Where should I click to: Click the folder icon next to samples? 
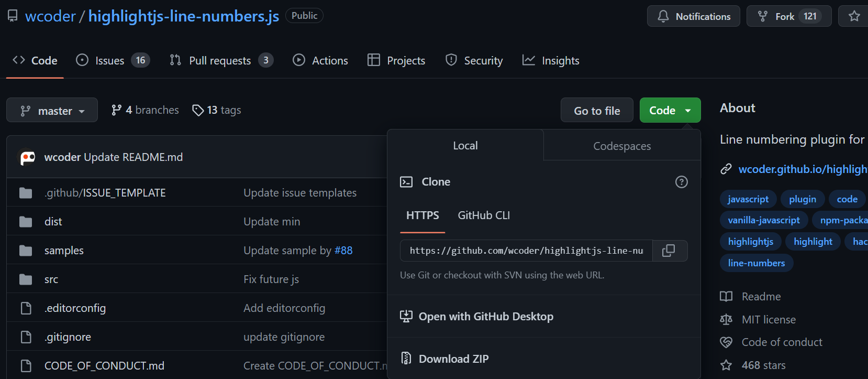pos(26,251)
